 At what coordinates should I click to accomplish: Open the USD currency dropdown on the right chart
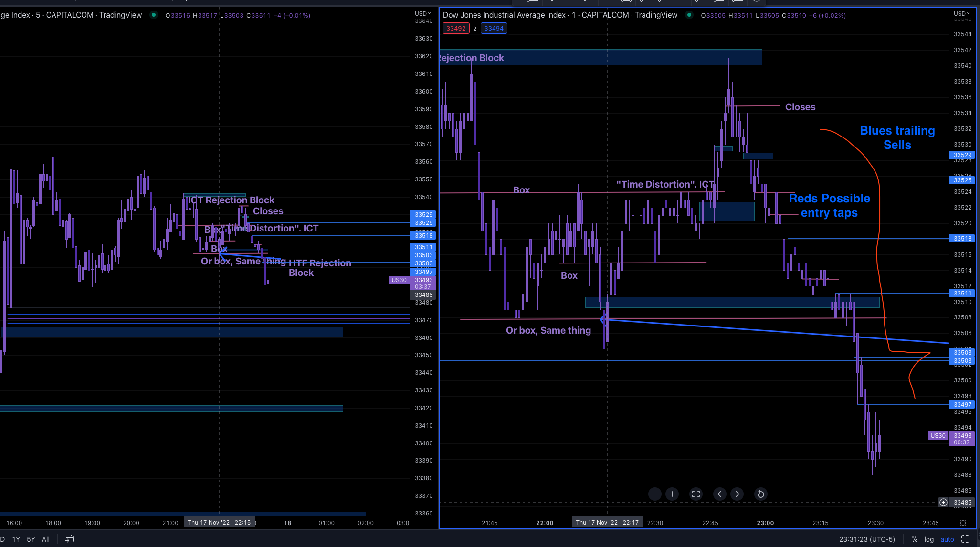pyautogui.click(x=961, y=13)
